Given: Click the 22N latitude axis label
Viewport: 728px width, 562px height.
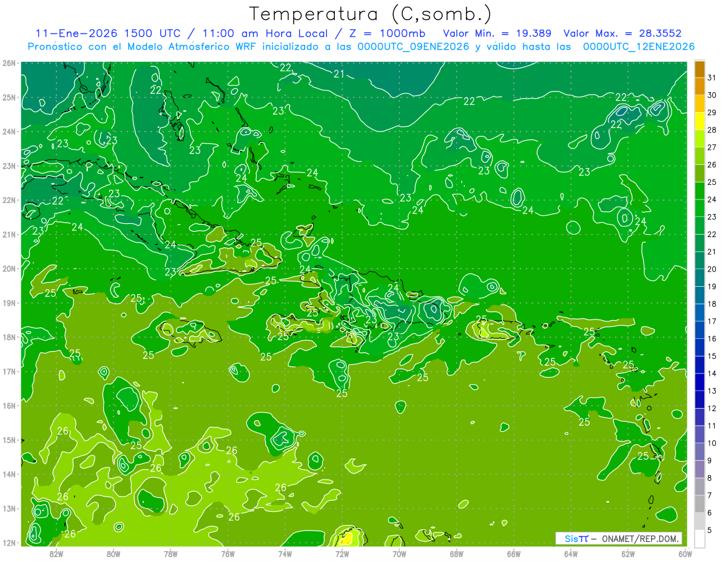Looking at the screenshot, I should pos(9,200).
